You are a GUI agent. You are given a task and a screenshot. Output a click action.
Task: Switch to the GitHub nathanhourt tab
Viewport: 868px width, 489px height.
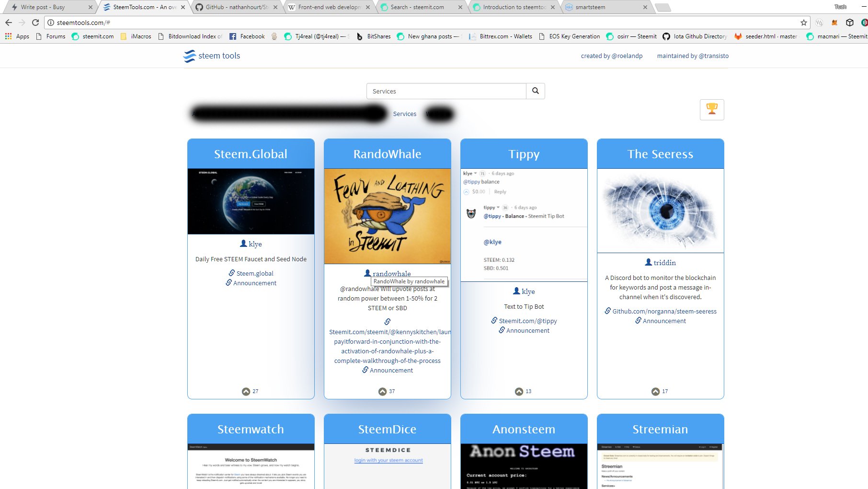click(236, 7)
